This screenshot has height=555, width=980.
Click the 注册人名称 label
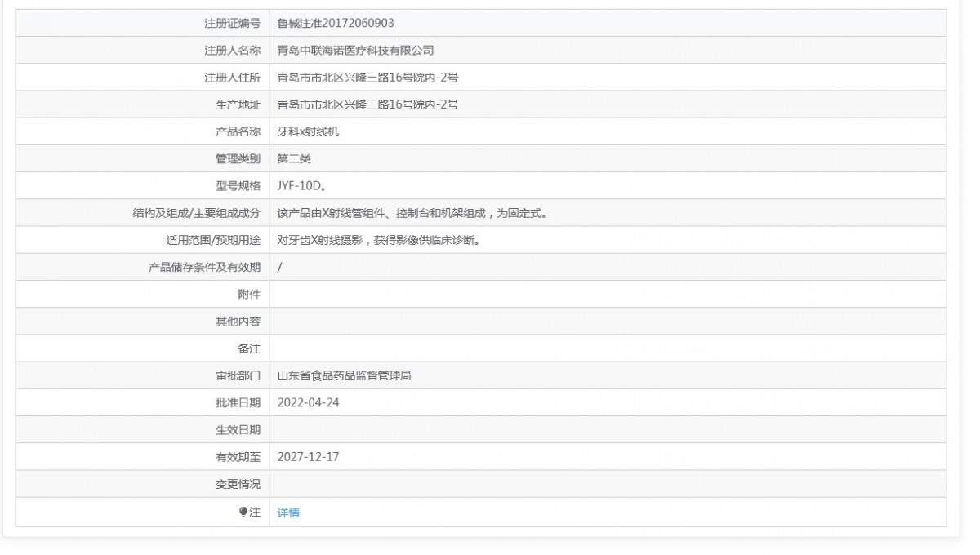tap(232, 50)
